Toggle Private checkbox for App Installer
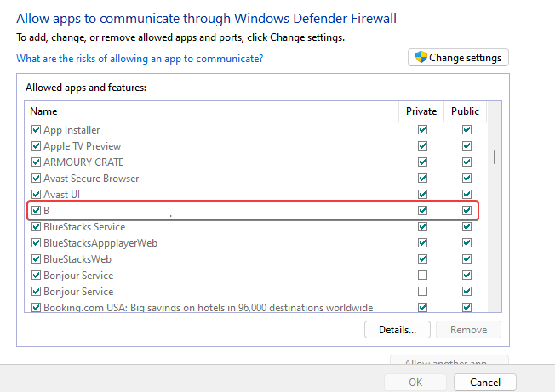This screenshot has width=555, height=392. click(x=422, y=130)
